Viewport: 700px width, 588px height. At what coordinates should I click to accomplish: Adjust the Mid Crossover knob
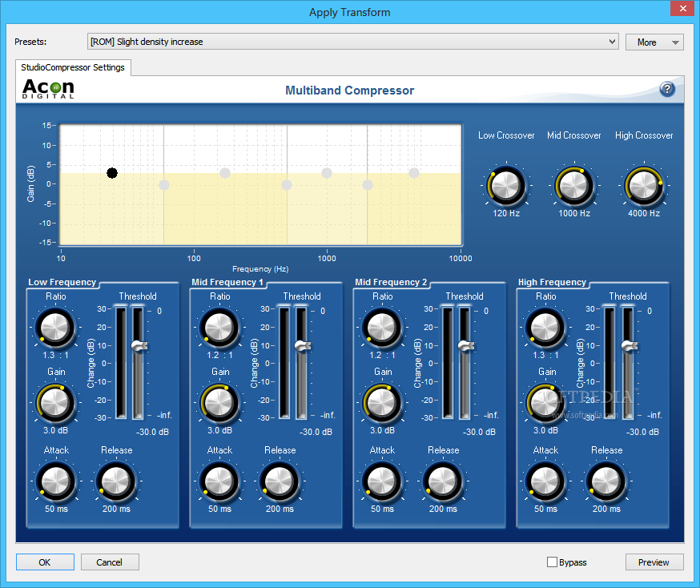[x=574, y=185]
